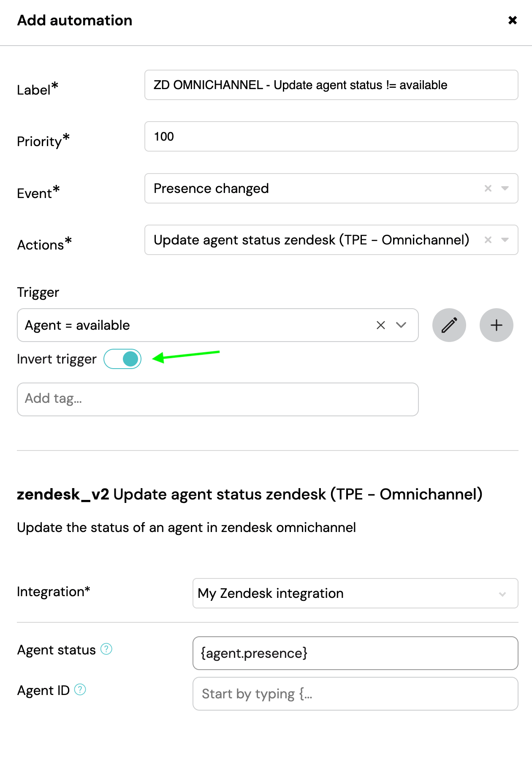This screenshot has width=532, height=760.
Task: Click the Agent status input field
Action: coord(355,653)
